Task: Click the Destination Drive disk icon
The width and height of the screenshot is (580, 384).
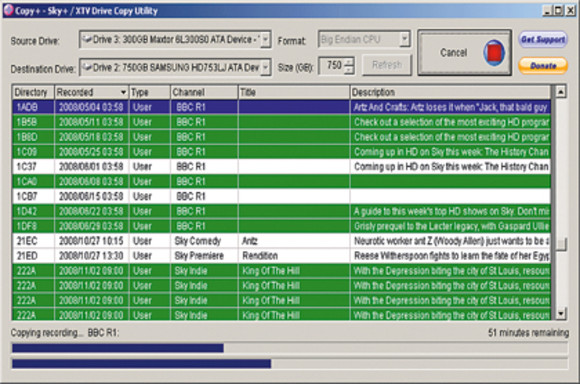Action: [87, 67]
